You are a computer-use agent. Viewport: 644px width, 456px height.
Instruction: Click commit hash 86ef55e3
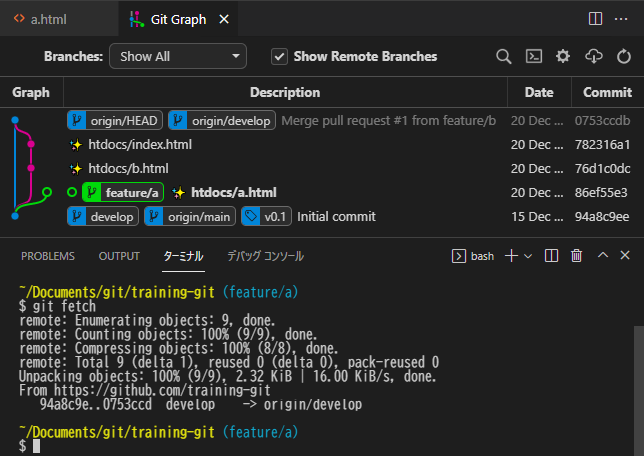pos(601,192)
